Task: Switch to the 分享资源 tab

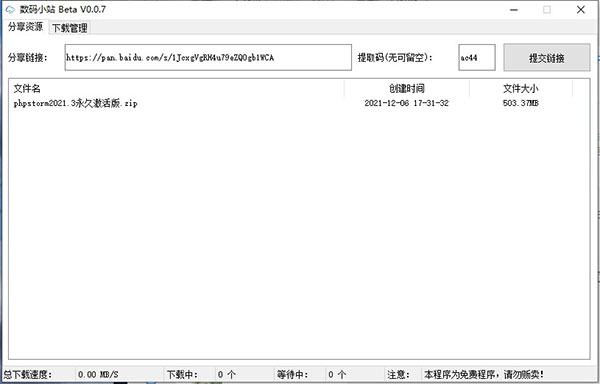Action: coord(26,27)
